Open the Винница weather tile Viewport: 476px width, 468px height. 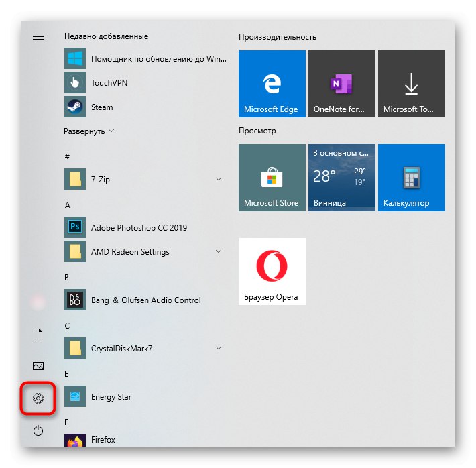[342, 178]
